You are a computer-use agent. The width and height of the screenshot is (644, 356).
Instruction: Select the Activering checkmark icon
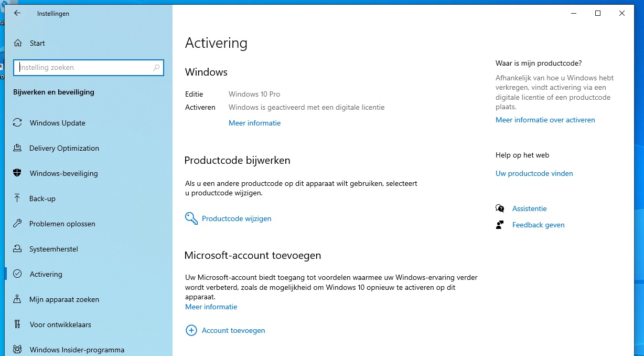coord(17,274)
